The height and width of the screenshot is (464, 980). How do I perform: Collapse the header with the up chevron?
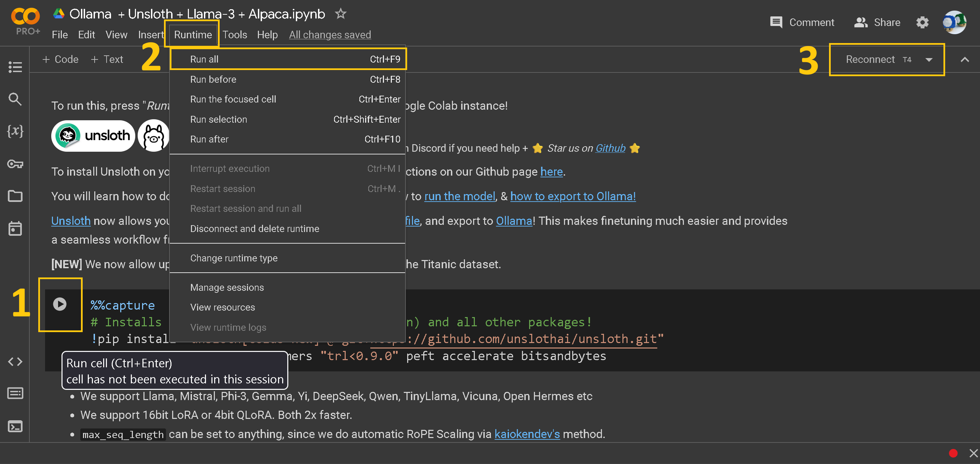[x=964, y=60]
